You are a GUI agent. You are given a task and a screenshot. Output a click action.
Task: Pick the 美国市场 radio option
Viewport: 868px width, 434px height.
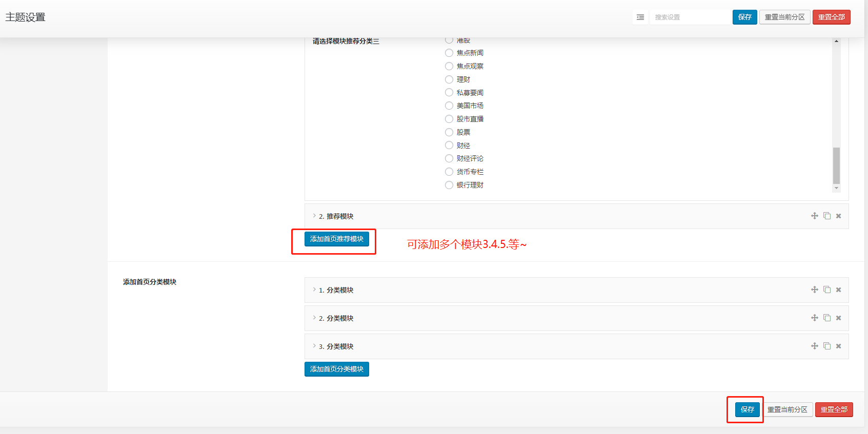[449, 106]
